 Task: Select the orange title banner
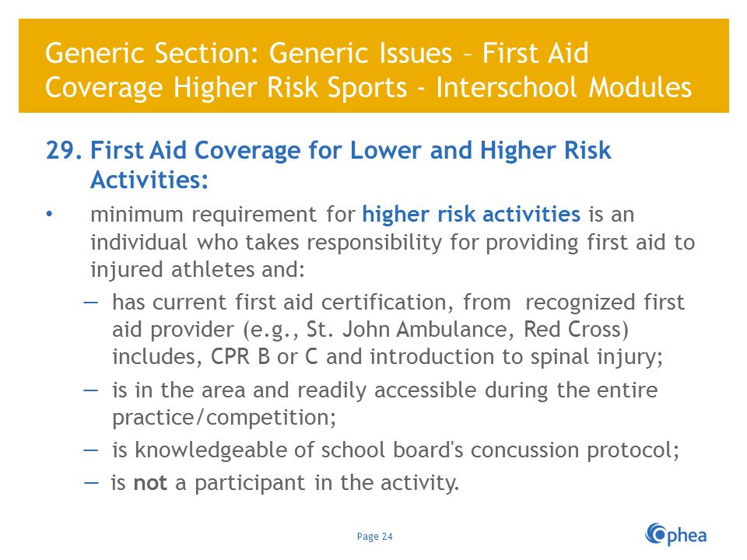point(373,65)
